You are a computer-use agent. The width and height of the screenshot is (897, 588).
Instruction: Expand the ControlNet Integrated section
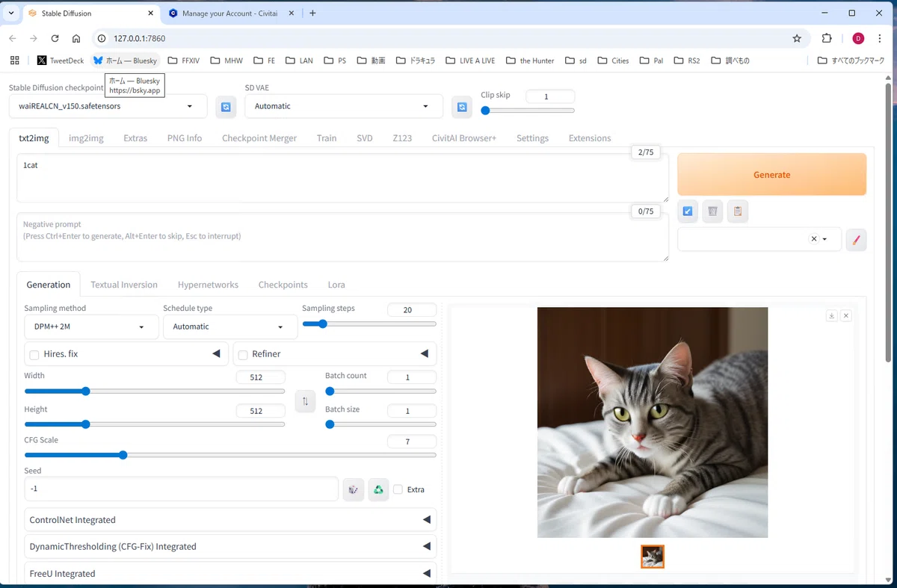pyautogui.click(x=230, y=520)
